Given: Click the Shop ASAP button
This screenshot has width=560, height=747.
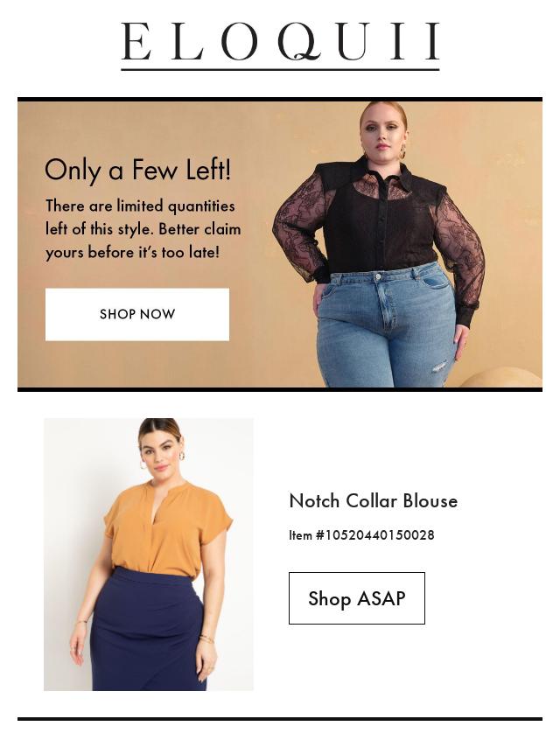Looking at the screenshot, I should [x=356, y=598].
